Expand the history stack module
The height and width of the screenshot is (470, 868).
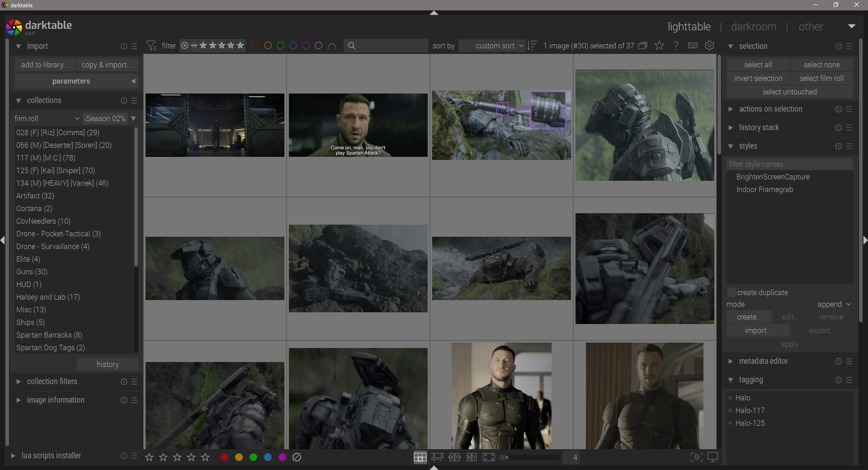[x=759, y=127]
